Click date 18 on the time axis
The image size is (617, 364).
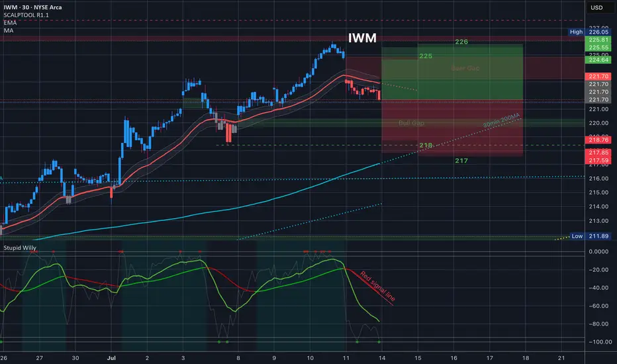[526, 358]
